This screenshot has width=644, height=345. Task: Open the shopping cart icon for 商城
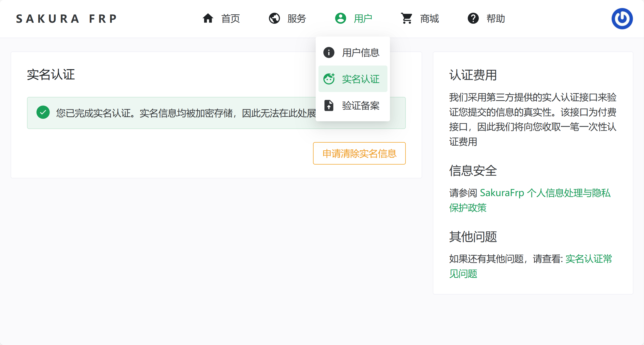click(x=407, y=18)
